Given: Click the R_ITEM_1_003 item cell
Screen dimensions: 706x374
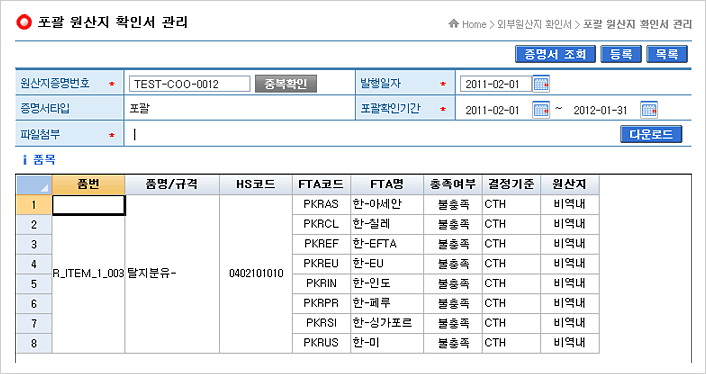Looking at the screenshot, I should tap(88, 273).
